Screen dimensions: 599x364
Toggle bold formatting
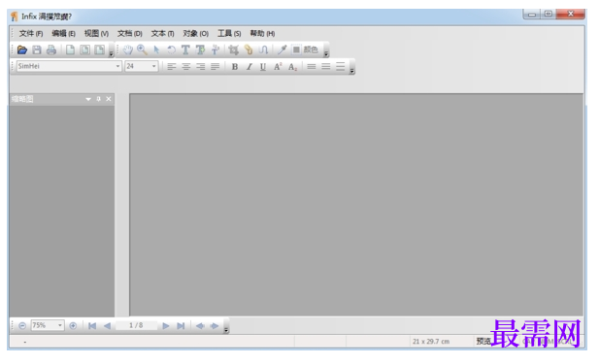tap(235, 66)
